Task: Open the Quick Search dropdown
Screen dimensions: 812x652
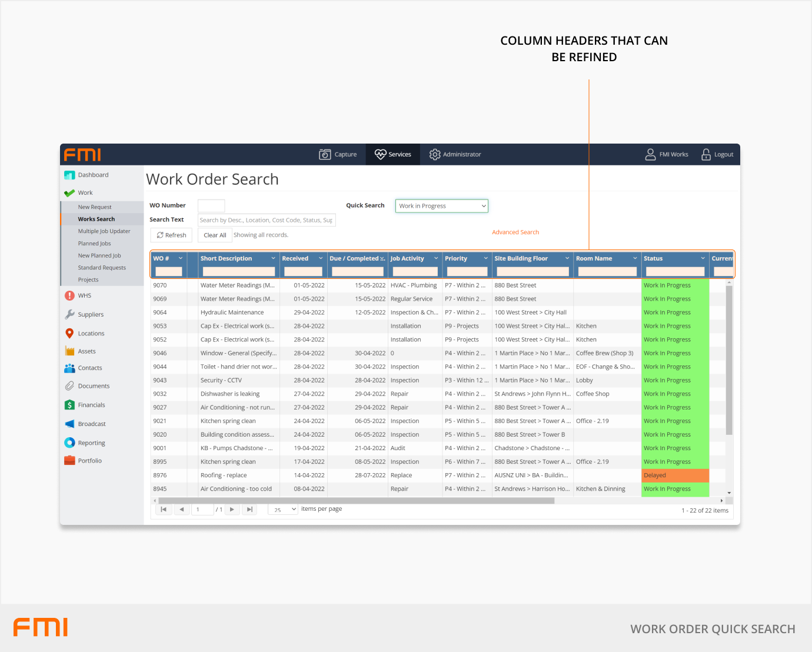Action: point(441,206)
